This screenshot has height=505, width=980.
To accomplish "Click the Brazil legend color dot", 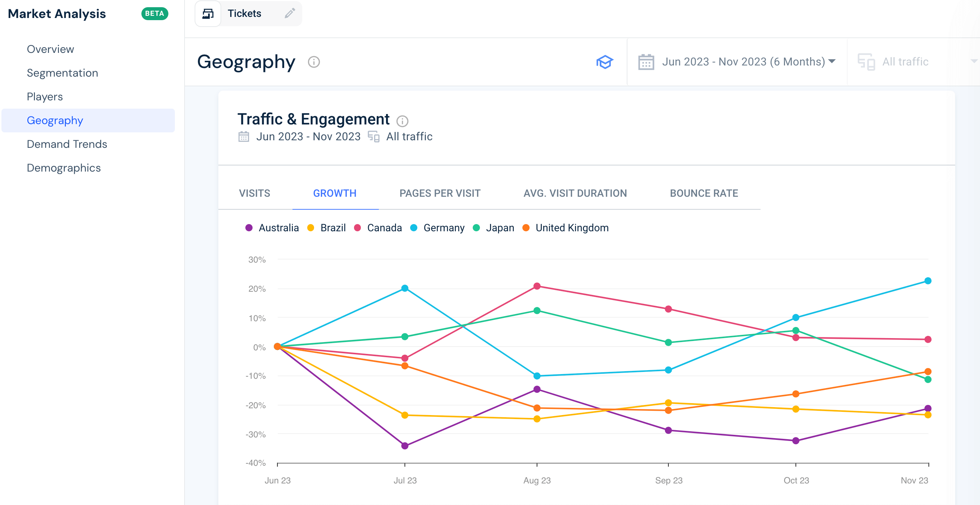I will click(311, 227).
